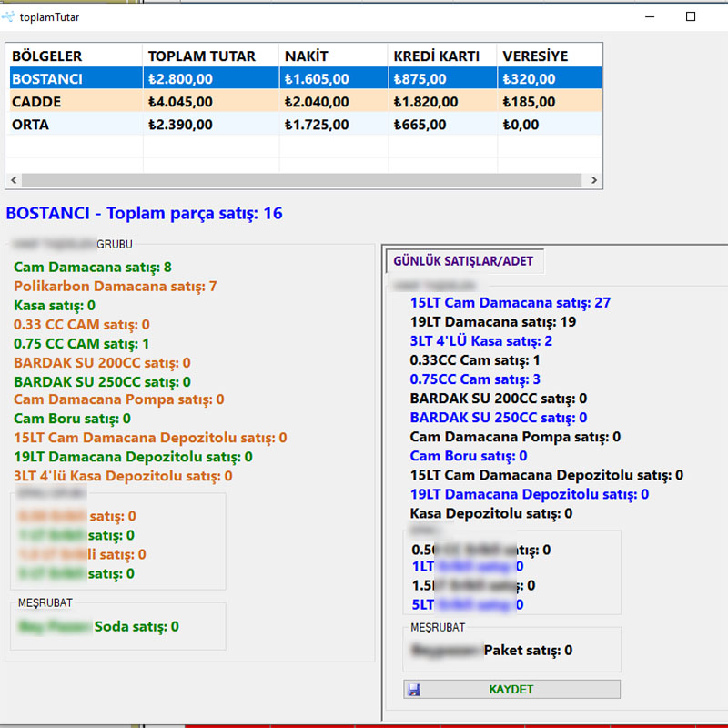Screen dimensions: 728x728
Task: Click the VERESİYE column header
Action: [535, 56]
